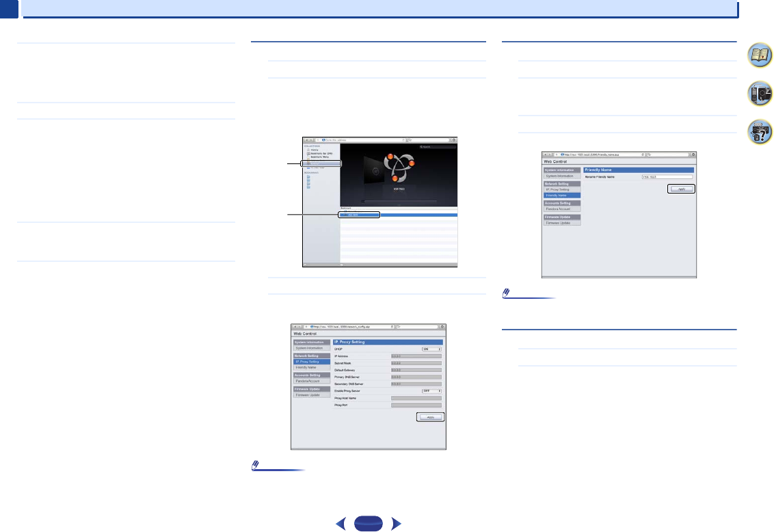Image resolution: width=774 pixels, height=532 pixels.
Task: Click the blue page number button
Action: coord(369,523)
